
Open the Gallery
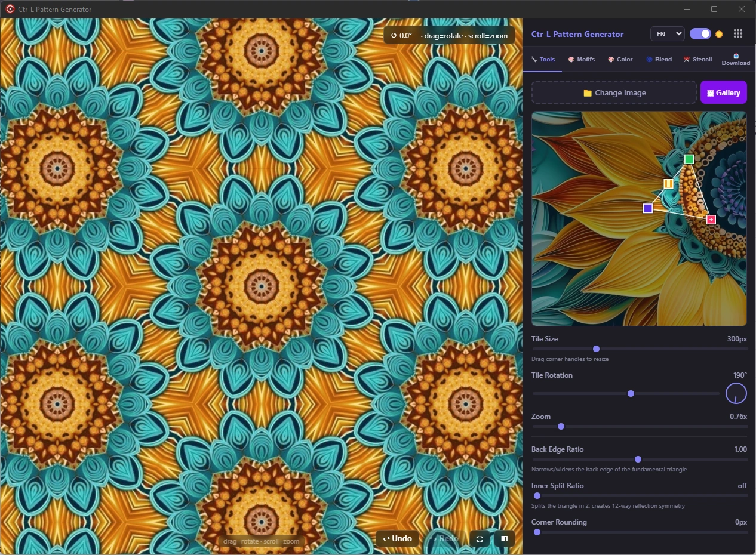pyautogui.click(x=724, y=92)
